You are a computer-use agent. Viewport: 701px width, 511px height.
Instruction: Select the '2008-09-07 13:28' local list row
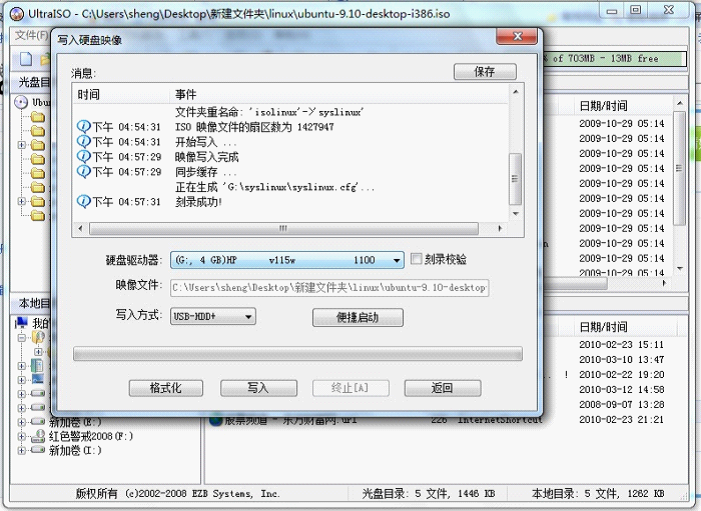[621, 404]
